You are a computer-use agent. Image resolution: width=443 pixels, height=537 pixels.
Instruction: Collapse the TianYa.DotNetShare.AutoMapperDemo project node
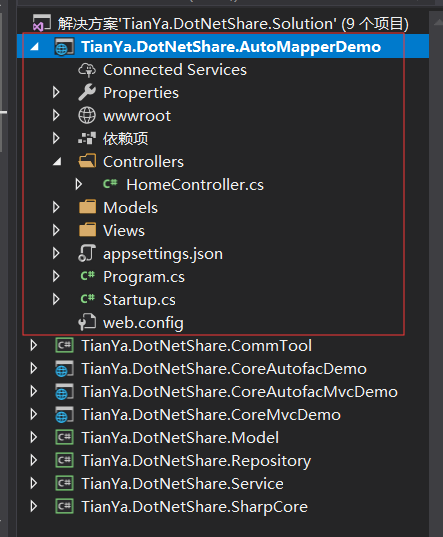[x=34, y=47]
